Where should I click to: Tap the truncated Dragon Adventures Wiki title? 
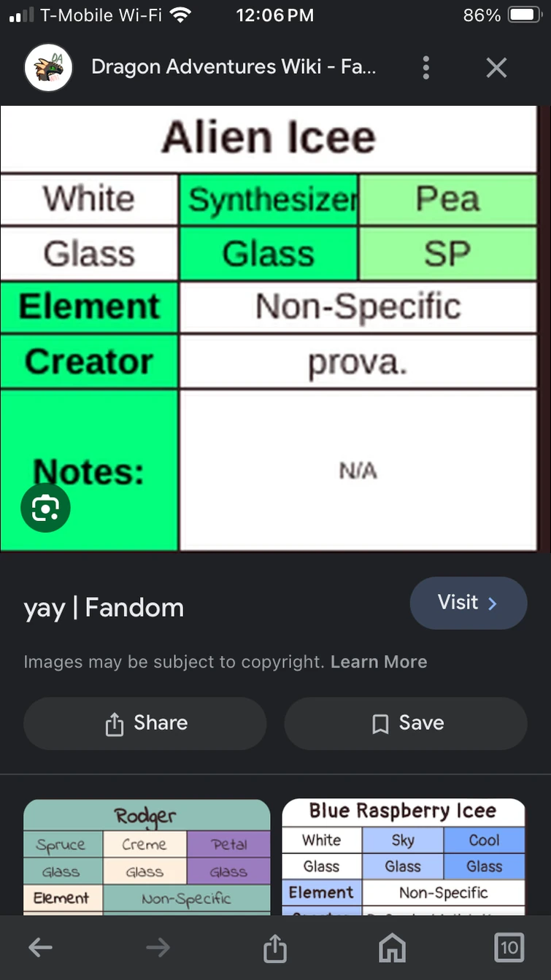tap(234, 67)
